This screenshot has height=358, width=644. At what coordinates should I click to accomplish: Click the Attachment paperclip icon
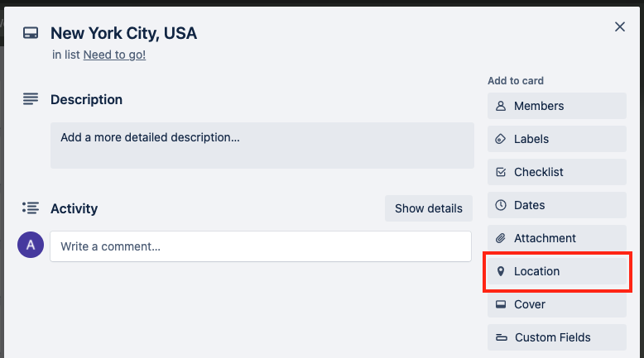coord(501,238)
